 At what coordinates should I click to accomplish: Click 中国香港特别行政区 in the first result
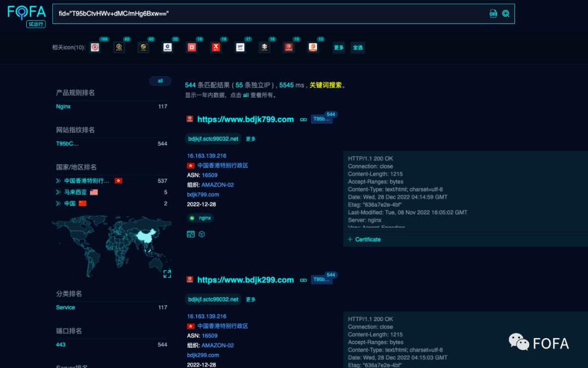(x=223, y=165)
